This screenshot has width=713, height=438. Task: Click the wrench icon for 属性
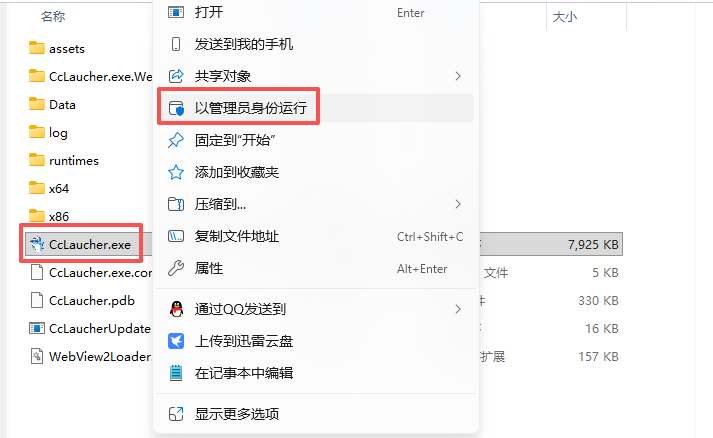[176, 268]
